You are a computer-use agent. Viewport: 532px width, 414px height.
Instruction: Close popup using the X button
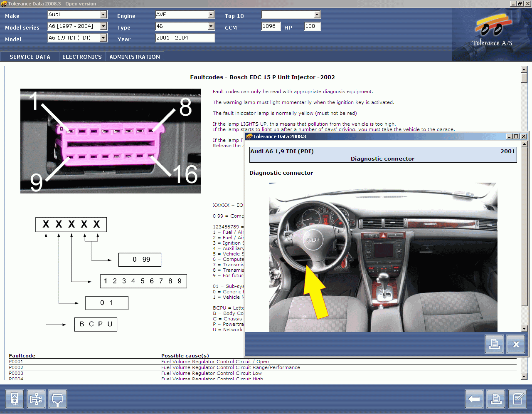tap(516, 344)
